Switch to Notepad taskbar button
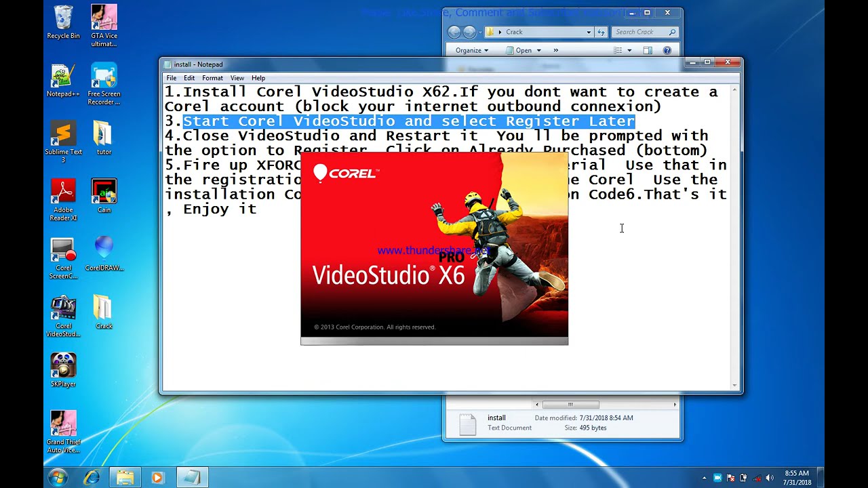Screen dimensions: 868x488 click(x=192, y=478)
